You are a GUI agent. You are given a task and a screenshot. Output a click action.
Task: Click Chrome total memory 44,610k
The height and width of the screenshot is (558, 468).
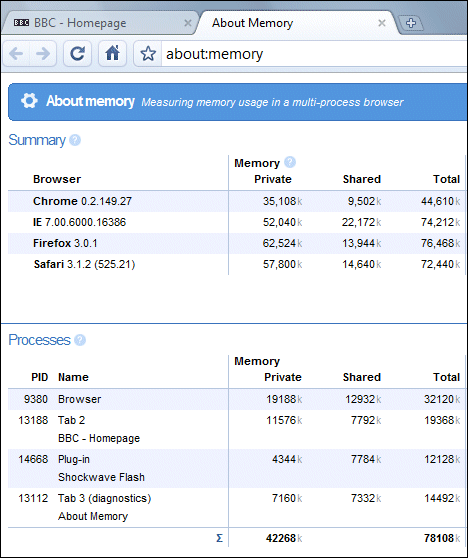click(x=441, y=201)
